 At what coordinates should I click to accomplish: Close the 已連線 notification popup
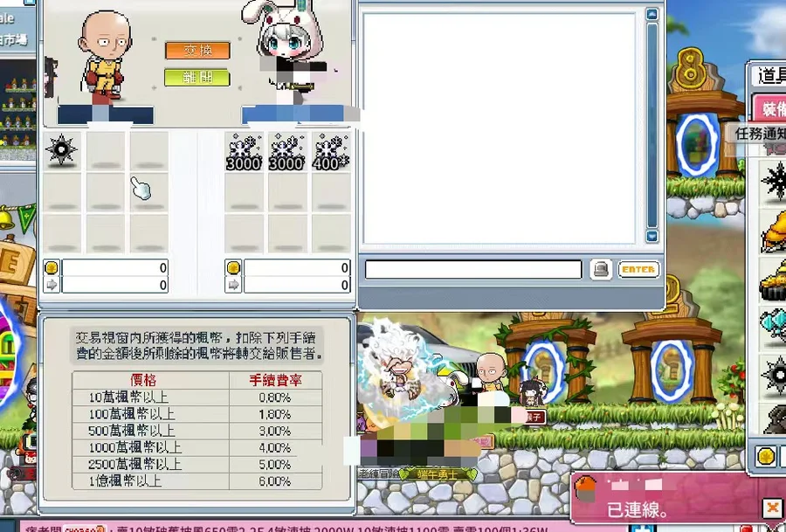pos(771,507)
